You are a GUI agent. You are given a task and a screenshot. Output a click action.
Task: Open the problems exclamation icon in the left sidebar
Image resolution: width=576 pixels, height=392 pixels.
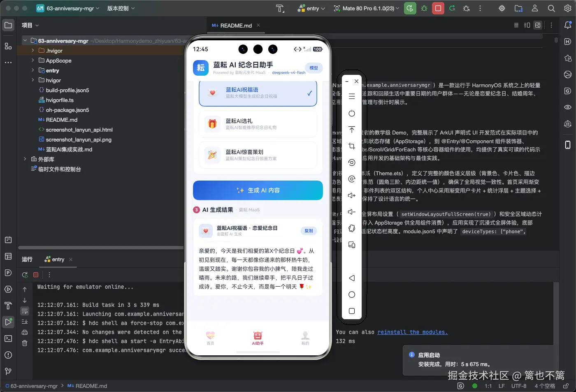(8, 355)
